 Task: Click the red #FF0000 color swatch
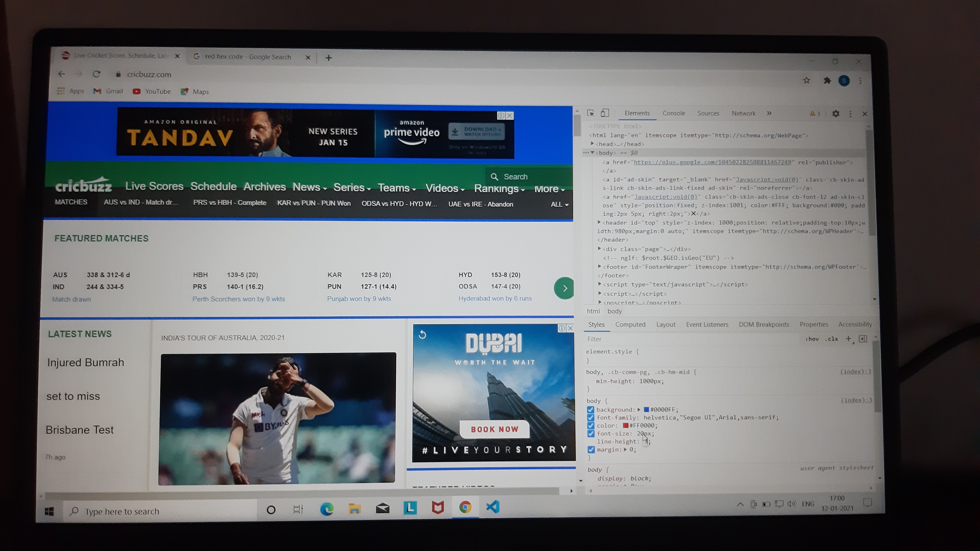[x=625, y=425]
